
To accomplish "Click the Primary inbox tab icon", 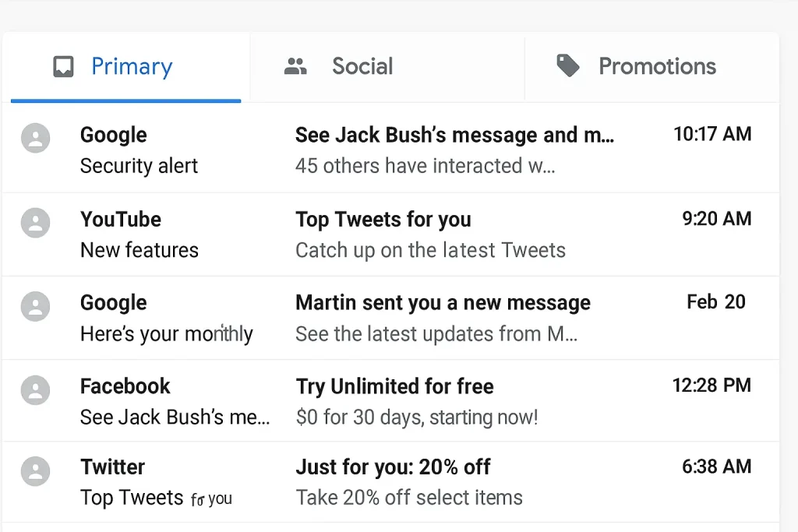I will tap(63, 67).
